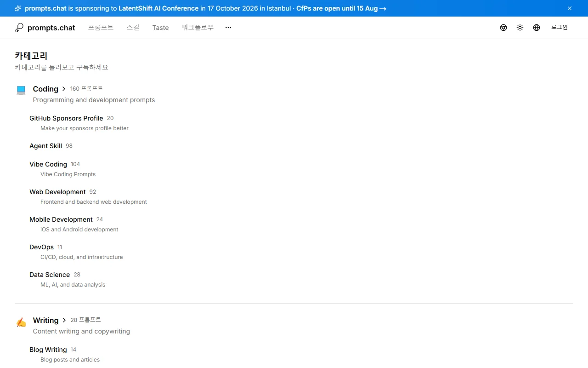Click the Coding laptop emoji icon
The image size is (588, 368).
21,90
